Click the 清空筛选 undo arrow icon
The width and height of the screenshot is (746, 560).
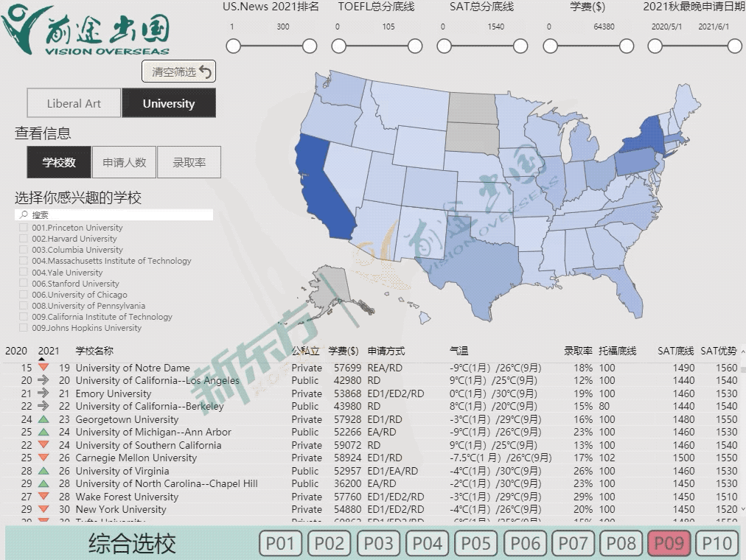(206, 71)
